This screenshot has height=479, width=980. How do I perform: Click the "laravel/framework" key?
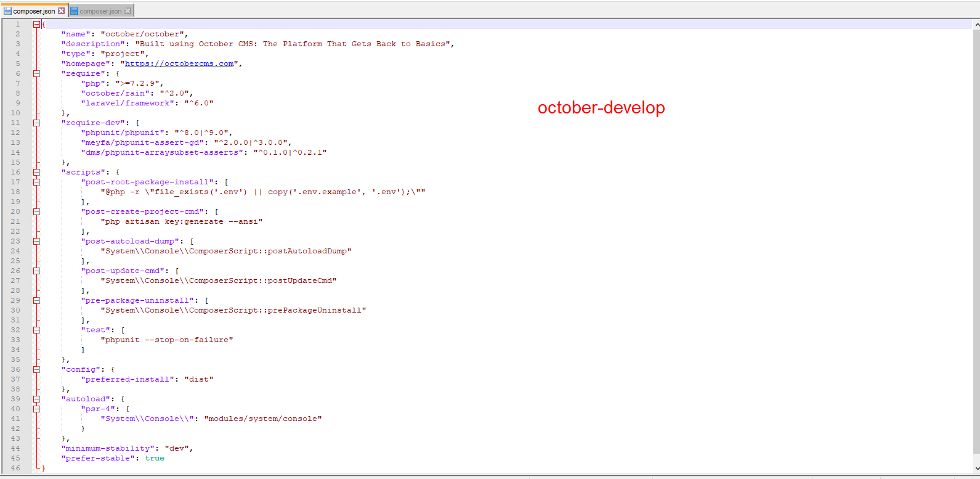(128, 103)
